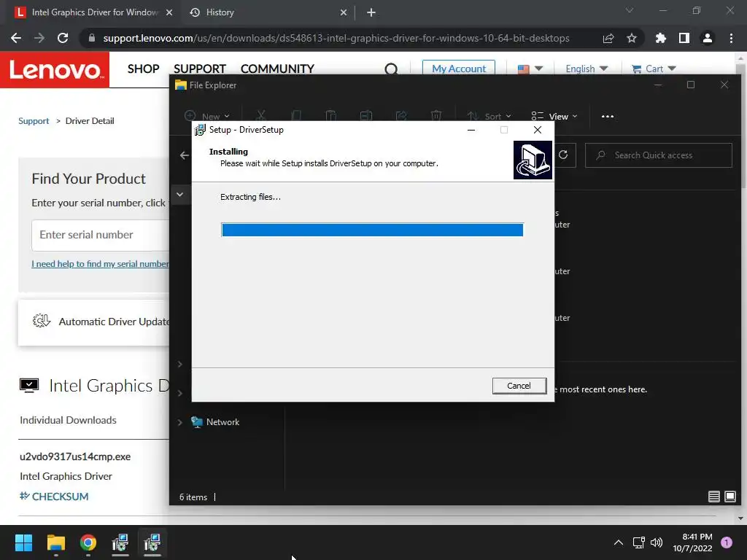Open English language dropdown
747x560 pixels.
(587, 69)
